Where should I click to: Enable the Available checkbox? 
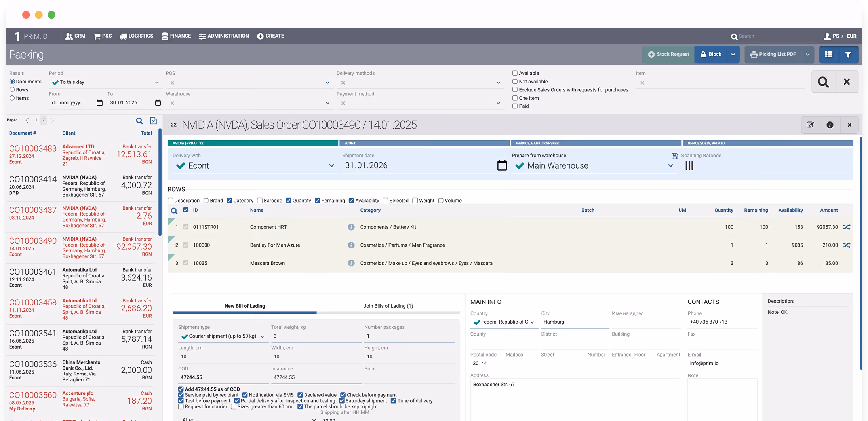[x=515, y=73]
